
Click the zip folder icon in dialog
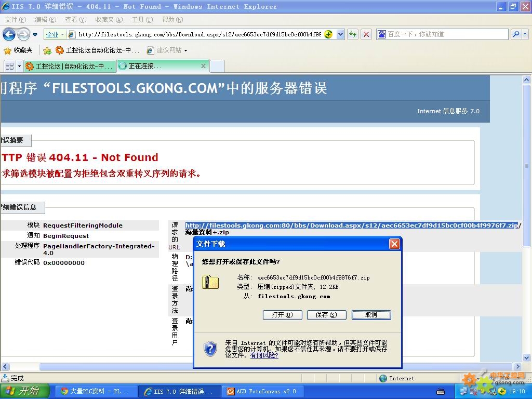[x=210, y=282]
